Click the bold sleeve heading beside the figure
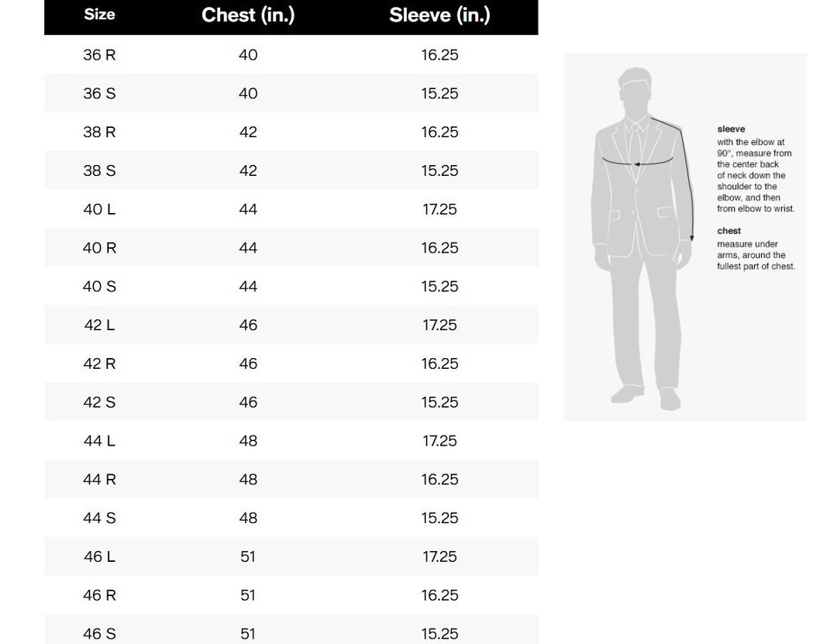The height and width of the screenshot is (644, 837). [731, 129]
